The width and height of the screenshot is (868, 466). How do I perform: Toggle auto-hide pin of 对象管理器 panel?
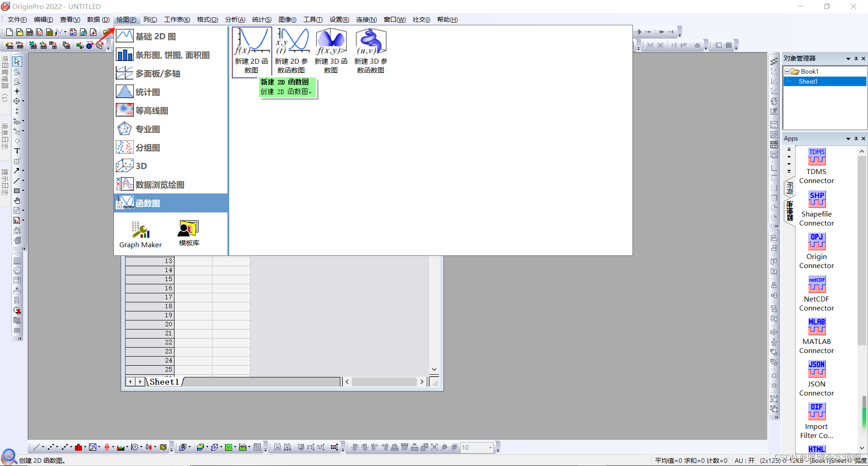click(856, 58)
